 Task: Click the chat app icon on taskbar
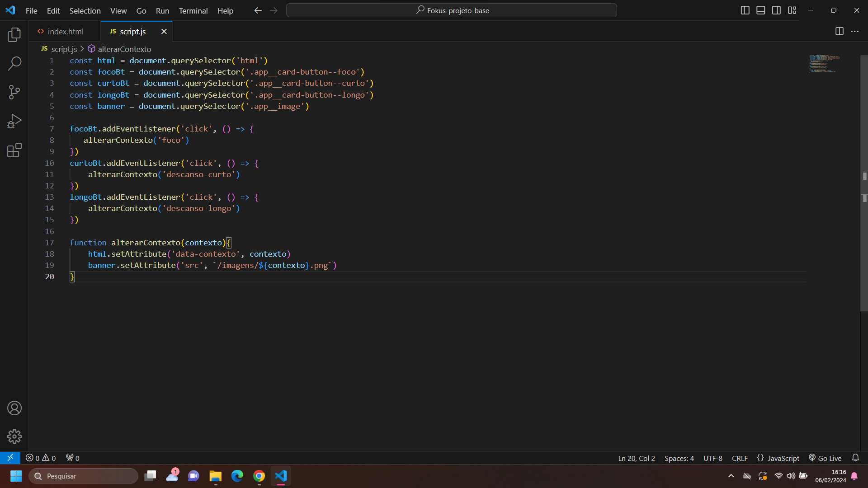pyautogui.click(x=193, y=476)
